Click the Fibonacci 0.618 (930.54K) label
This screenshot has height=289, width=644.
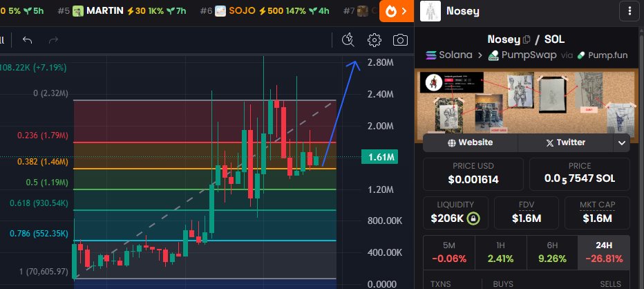39,203
